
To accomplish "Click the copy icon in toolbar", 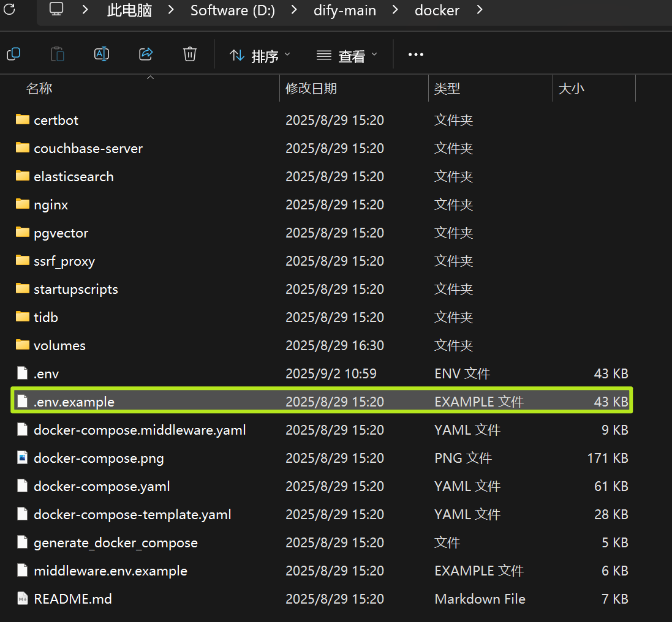I will (x=13, y=54).
